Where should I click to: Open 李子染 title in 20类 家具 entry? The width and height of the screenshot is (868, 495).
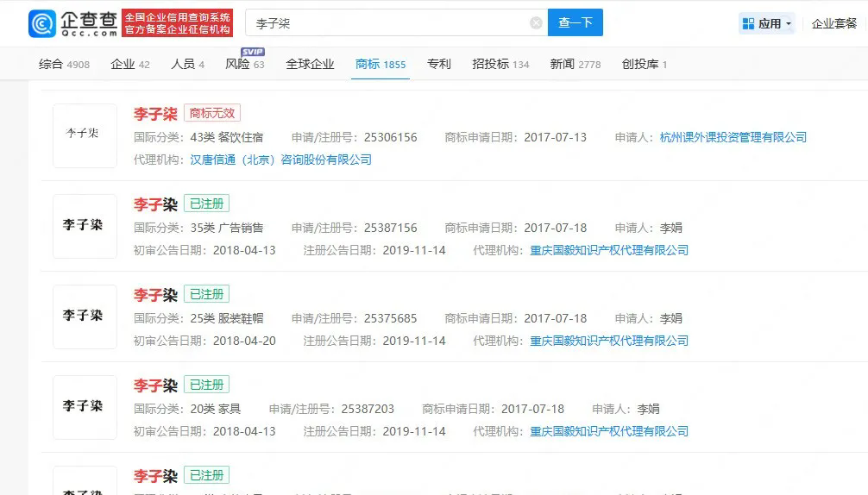[155, 386]
